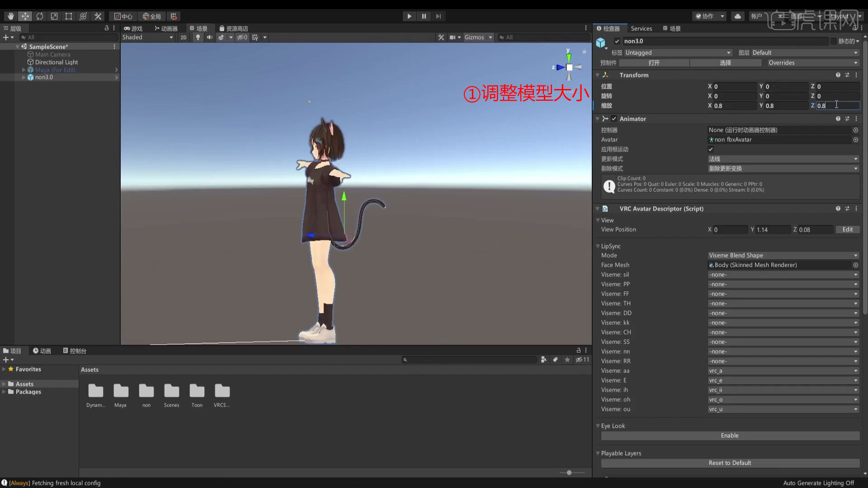Select the Rect transform tool
The image size is (868, 488).
point(69,16)
